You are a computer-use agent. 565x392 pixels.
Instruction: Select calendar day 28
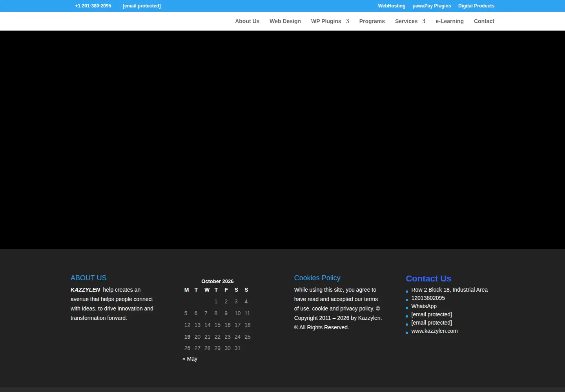click(x=208, y=348)
